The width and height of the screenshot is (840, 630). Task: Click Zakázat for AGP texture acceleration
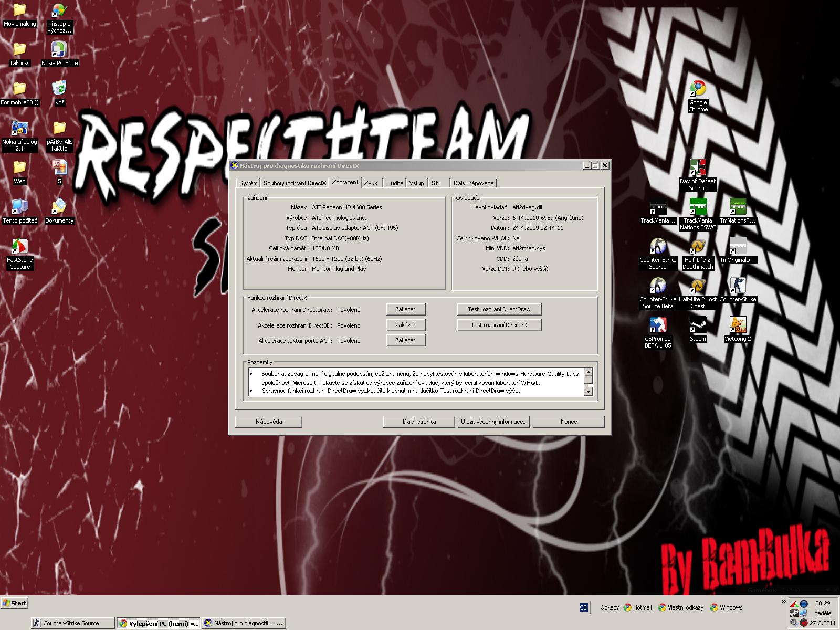405,340
